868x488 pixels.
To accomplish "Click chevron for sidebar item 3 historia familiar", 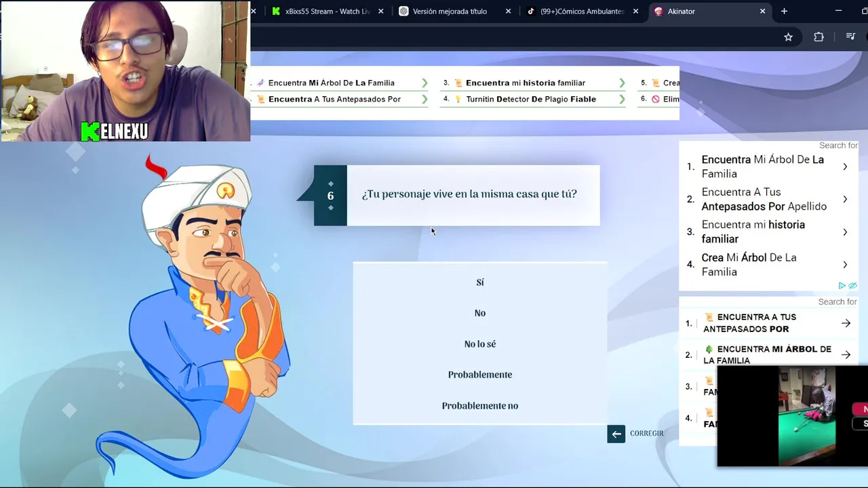I will click(x=845, y=232).
